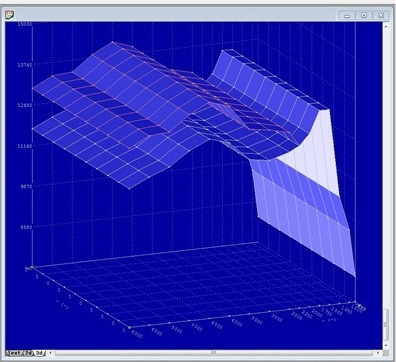This screenshot has height=362, width=396.
Task: Click the 9870 axis label
Action: click(26, 187)
